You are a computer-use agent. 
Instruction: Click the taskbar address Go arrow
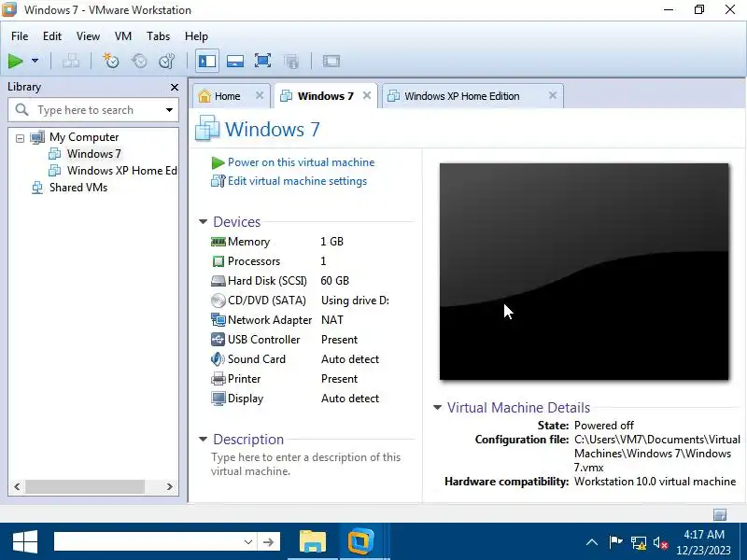(269, 542)
